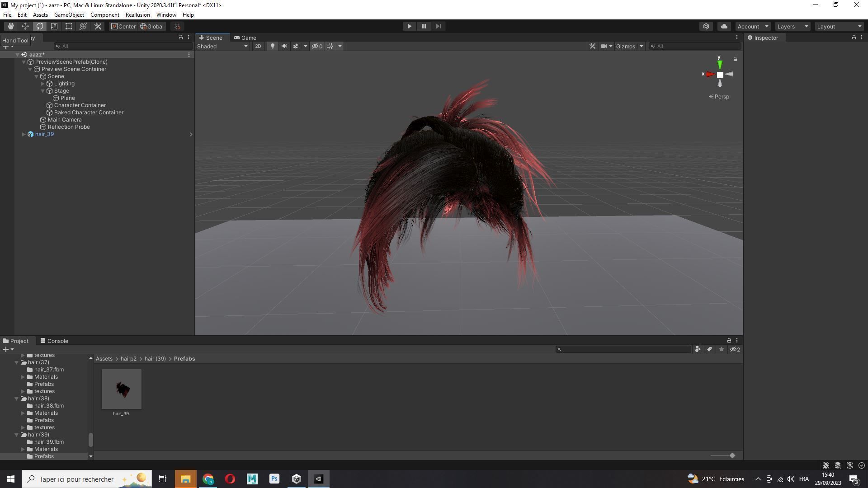Click the Pause button
868x488 pixels.
tap(424, 26)
